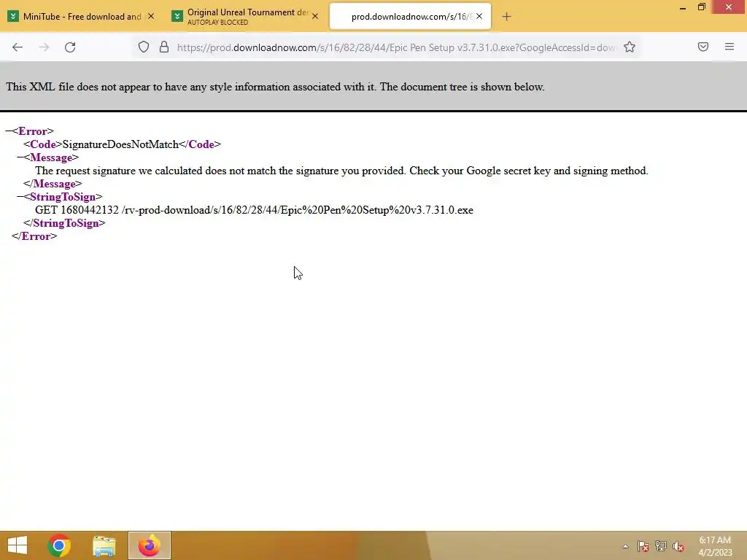
Task: Open the muted volume tray icon
Action: point(678,546)
